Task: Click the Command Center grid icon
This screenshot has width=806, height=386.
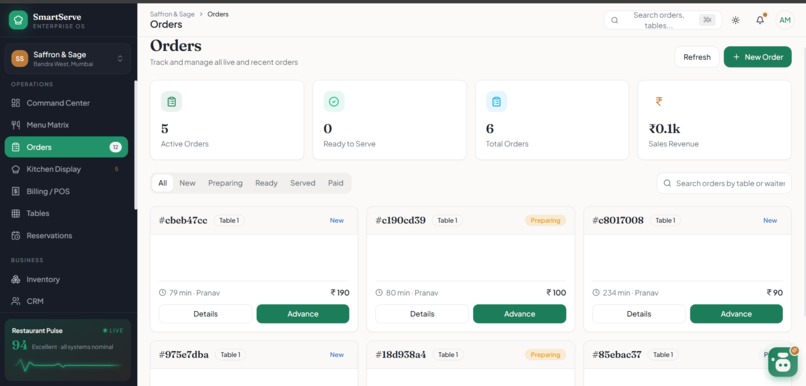Action: click(16, 103)
